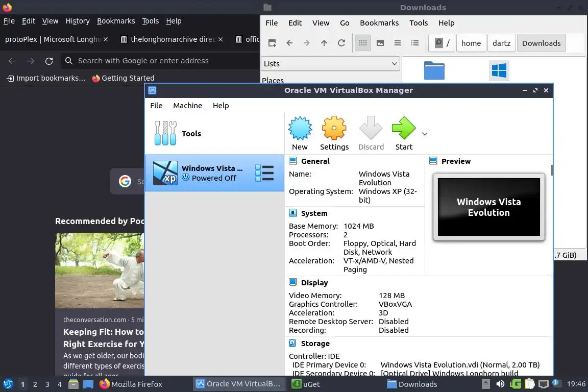Click the Display section header
The height and width of the screenshot is (392, 588).
[x=314, y=282]
